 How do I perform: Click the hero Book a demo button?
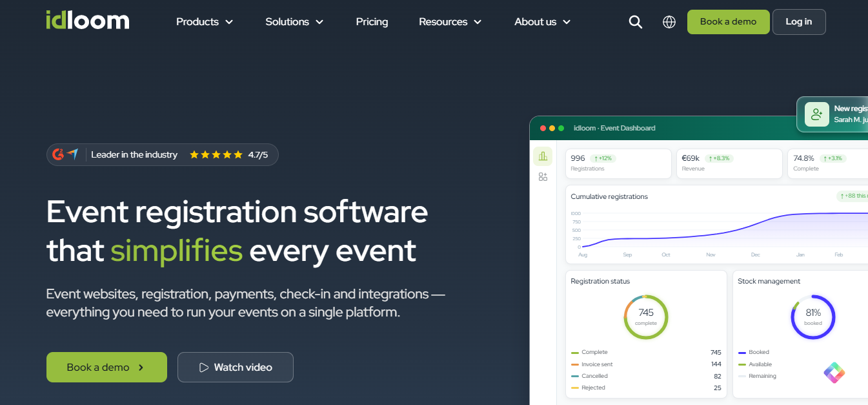pos(106,368)
